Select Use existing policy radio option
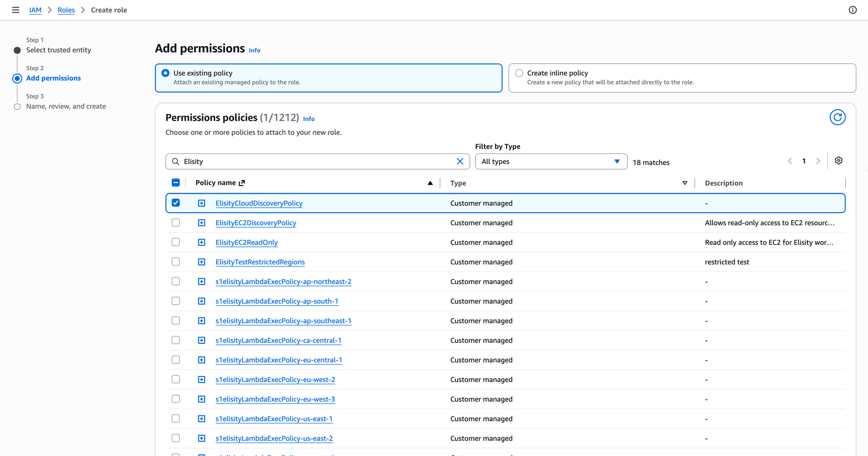Screen dimensions: 868x456 [x=165, y=73]
